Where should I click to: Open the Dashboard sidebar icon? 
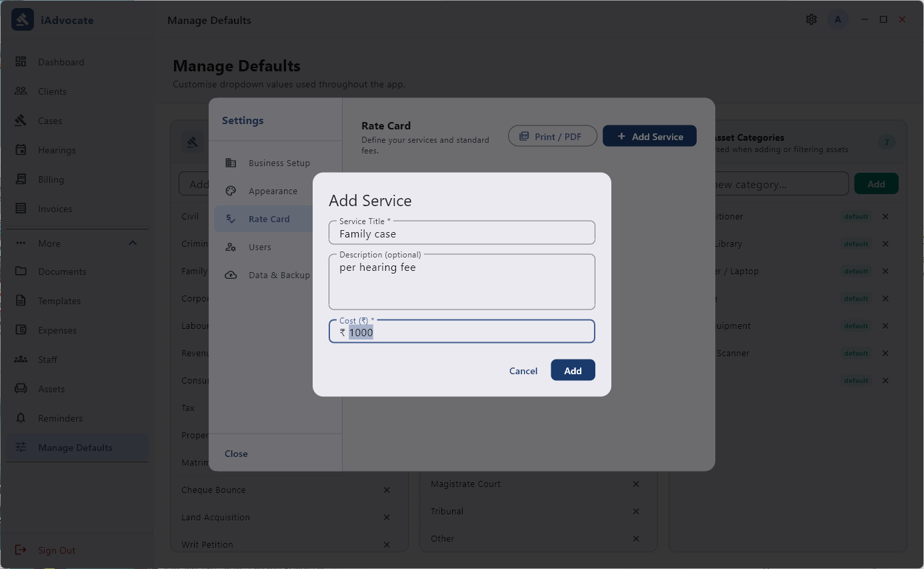21,61
